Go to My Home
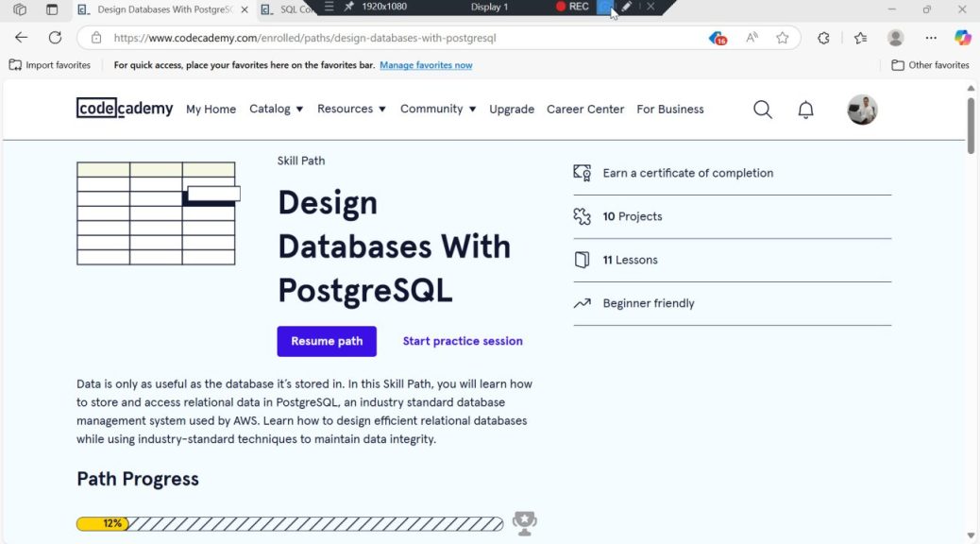Viewport: 980px width, 544px height. click(211, 109)
